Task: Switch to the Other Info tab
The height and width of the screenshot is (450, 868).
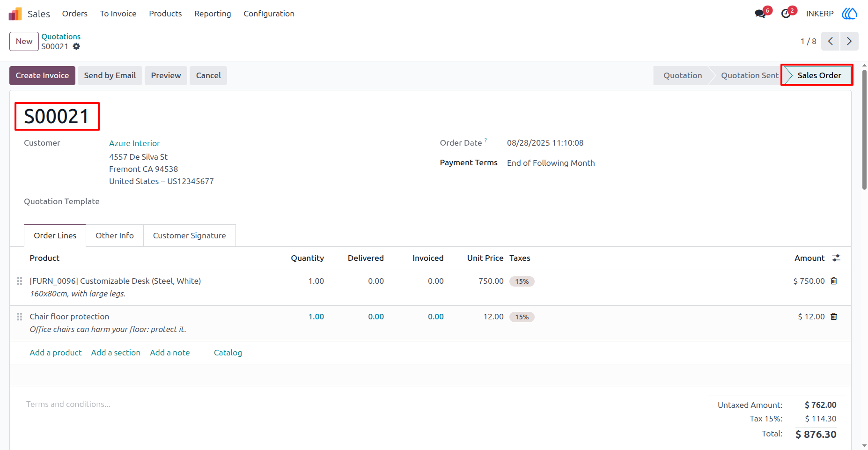Action: click(x=115, y=236)
